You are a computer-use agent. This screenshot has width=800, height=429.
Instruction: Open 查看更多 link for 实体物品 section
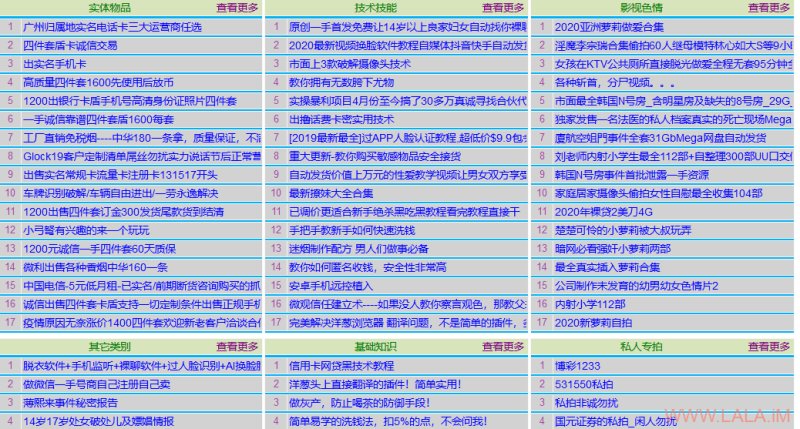click(x=237, y=8)
